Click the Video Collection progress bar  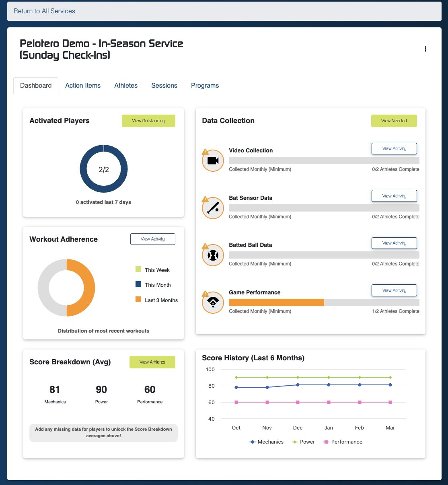click(324, 160)
